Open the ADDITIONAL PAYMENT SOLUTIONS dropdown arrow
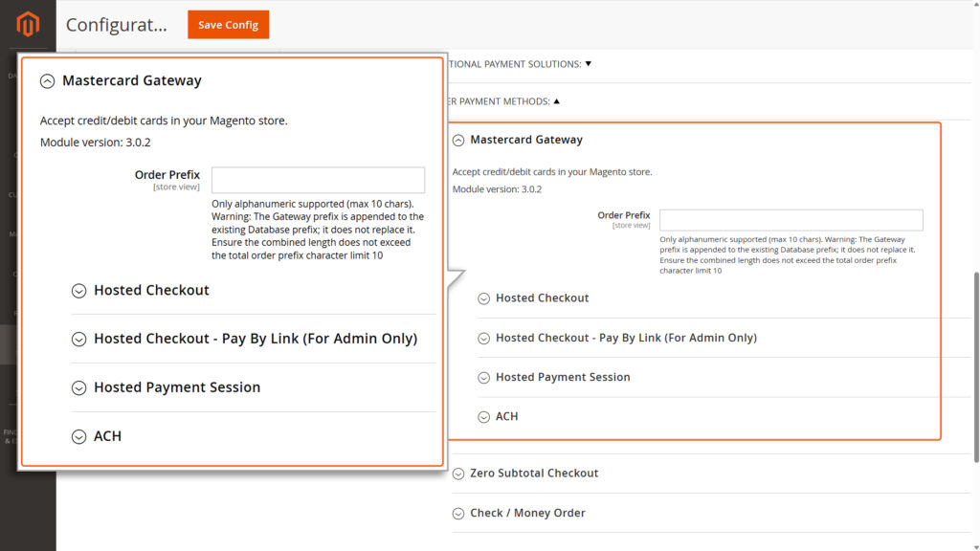 pos(588,61)
